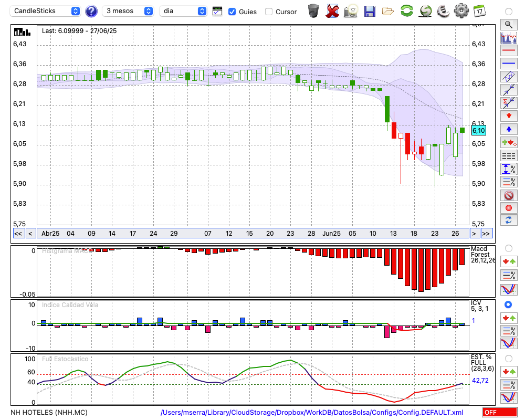
Task: Click the open folder icon
Action: 388,12
